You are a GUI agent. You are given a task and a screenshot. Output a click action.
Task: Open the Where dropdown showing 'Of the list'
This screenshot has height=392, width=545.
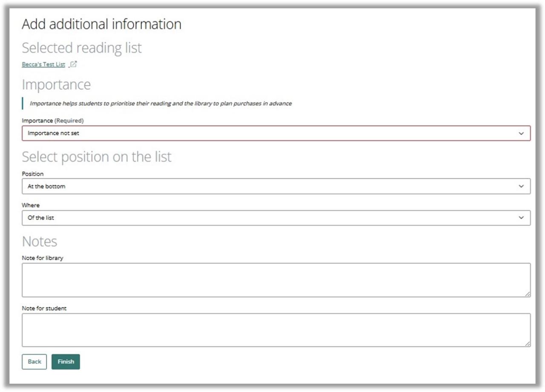(x=276, y=217)
